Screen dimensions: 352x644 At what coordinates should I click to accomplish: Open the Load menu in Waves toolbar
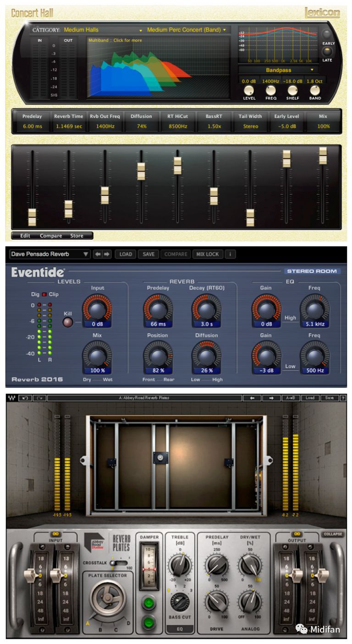point(310,398)
